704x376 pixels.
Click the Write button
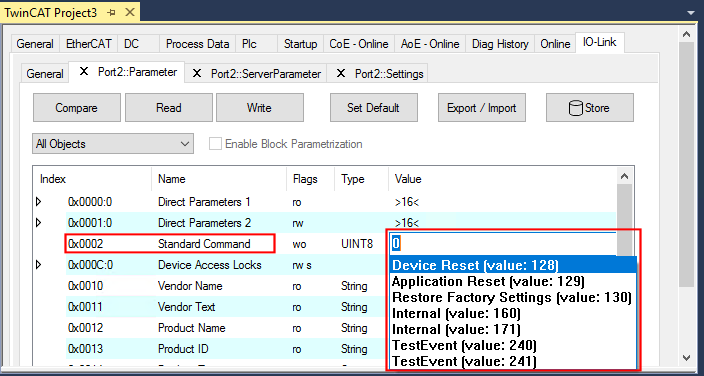(x=259, y=108)
